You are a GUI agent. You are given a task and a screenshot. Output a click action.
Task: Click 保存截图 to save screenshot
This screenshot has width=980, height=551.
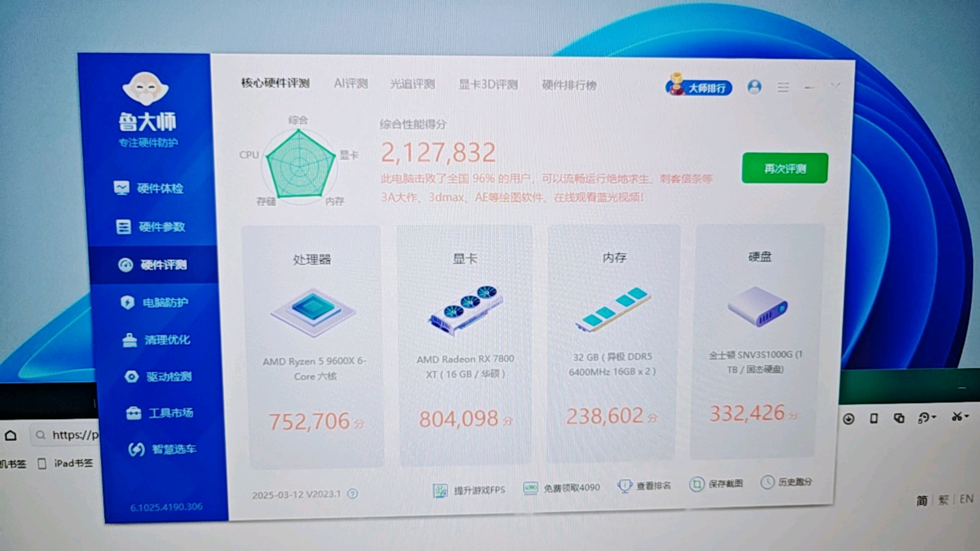(x=716, y=484)
